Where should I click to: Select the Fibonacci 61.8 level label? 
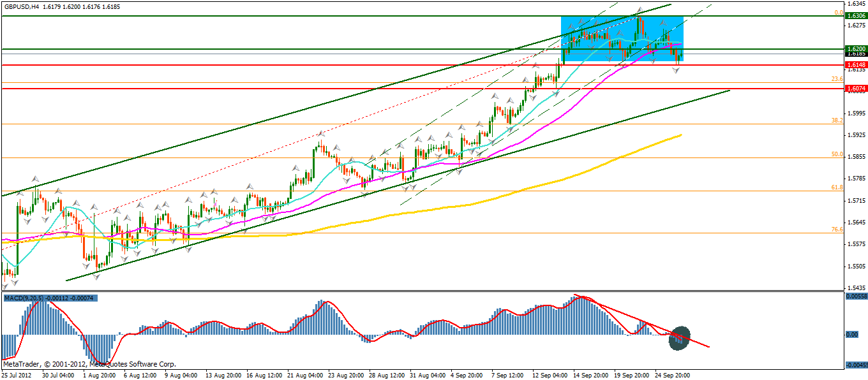(837, 187)
